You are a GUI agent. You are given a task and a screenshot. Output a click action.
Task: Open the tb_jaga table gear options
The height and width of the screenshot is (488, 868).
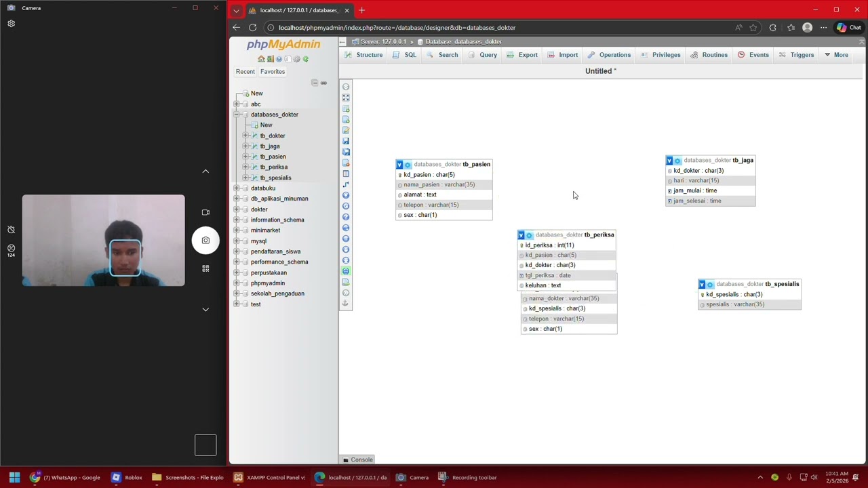[677, 161]
